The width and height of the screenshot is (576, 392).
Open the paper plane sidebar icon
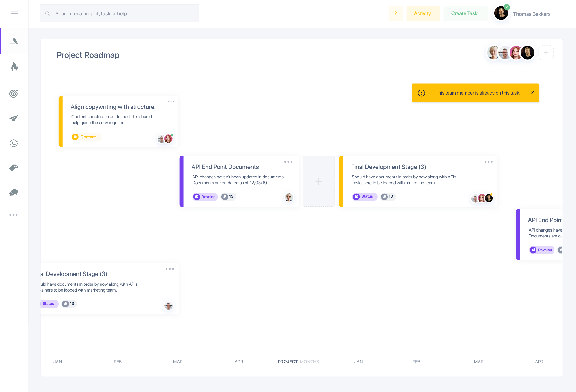pos(14,118)
